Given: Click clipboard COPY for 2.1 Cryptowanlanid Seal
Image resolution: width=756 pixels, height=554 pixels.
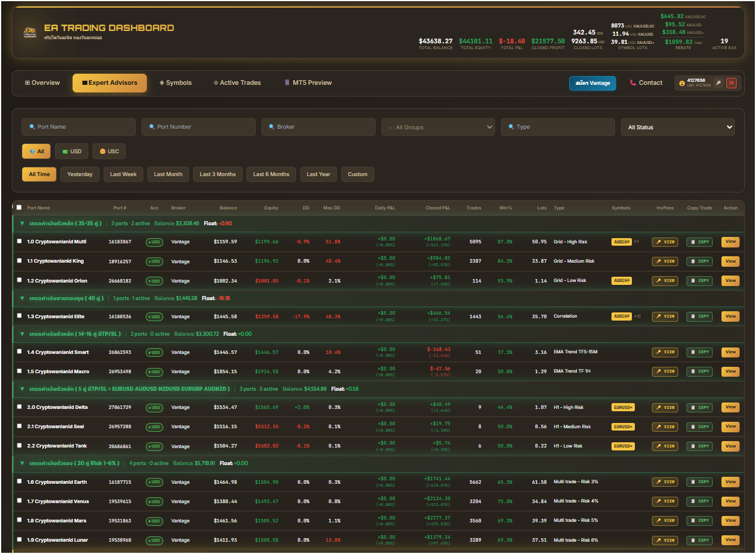Looking at the screenshot, I should pyautogui.click(x=699, y=427).
